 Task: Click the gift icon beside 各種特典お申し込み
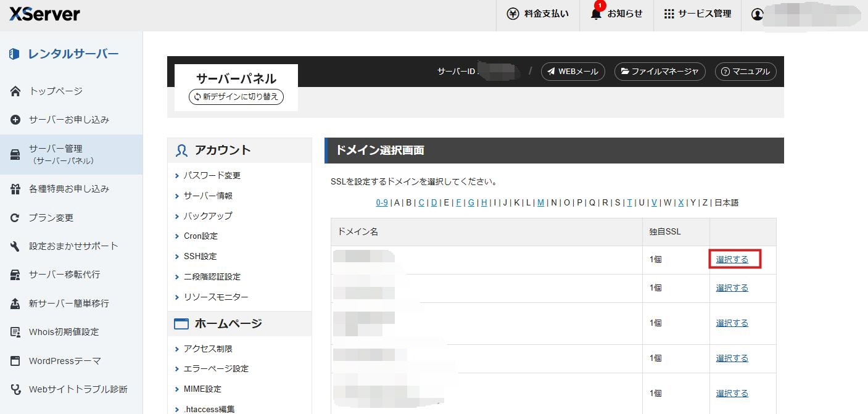tap(15, 189)
